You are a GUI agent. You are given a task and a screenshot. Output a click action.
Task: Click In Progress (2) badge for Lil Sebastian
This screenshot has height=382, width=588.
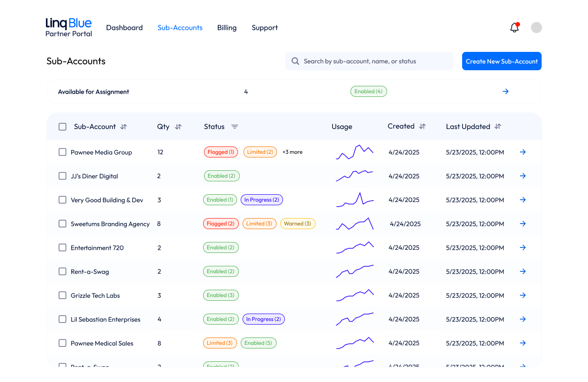pyautogui.click(x=264, y=319)
